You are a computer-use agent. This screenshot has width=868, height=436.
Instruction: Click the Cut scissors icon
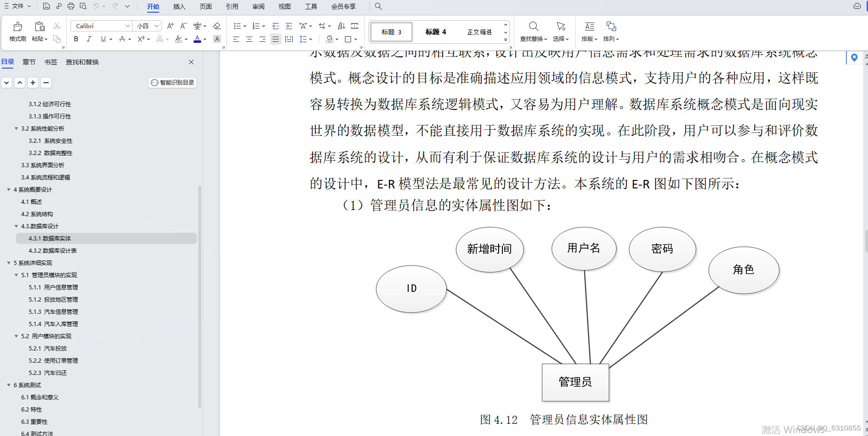pos(57,26)
